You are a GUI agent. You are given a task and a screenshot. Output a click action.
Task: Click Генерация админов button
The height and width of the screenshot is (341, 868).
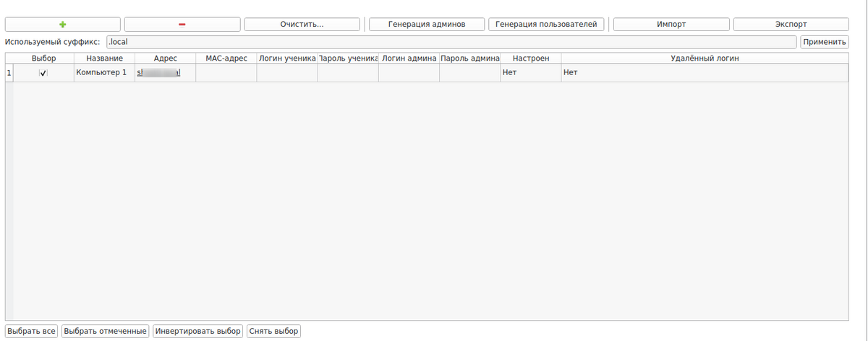point(426,25)
